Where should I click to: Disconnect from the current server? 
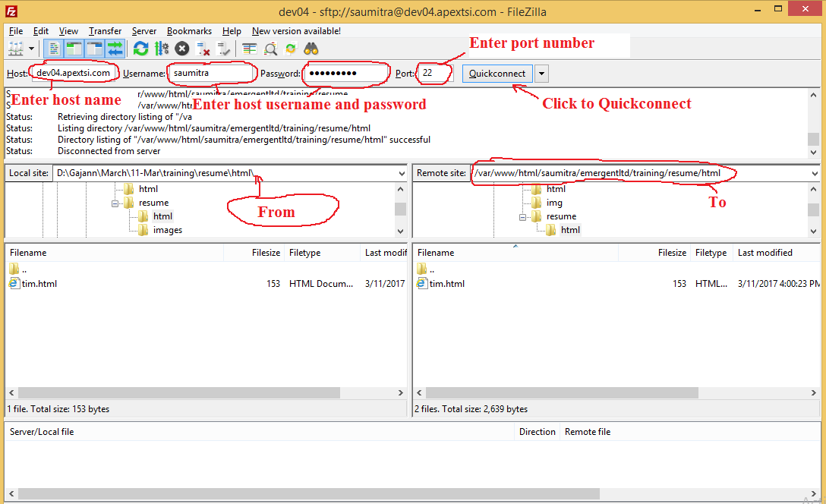(x=203, y=49)
